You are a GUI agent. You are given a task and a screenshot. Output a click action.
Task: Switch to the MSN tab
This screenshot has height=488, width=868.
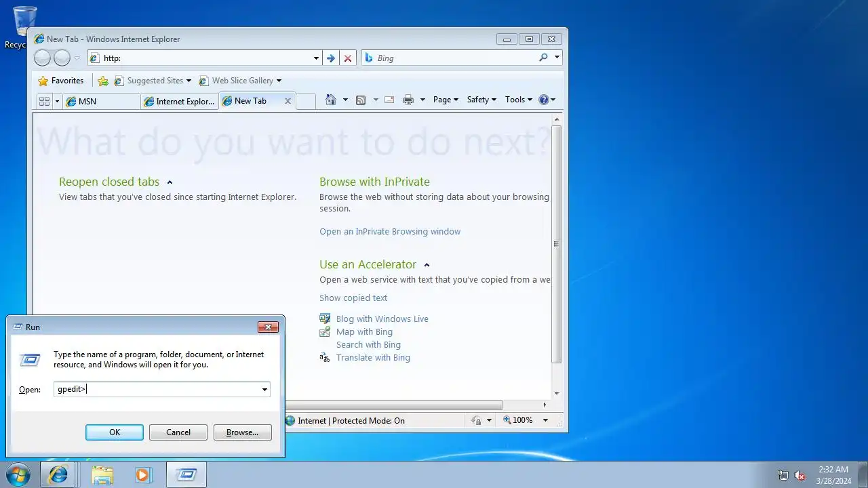pyautogui.click(x=102, y=101)
